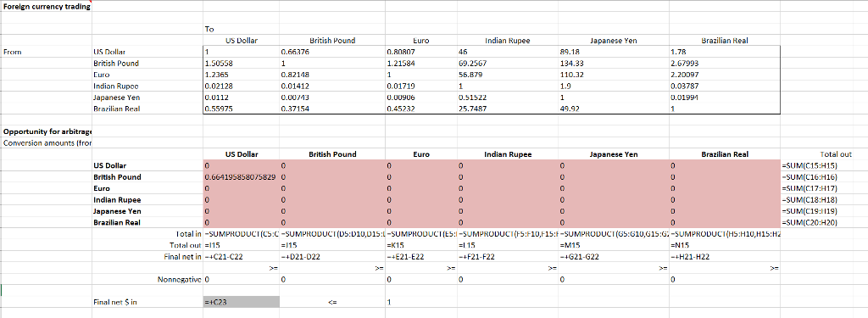
Task: Click the cell containing 0.45232
Action: click(420, 109)
